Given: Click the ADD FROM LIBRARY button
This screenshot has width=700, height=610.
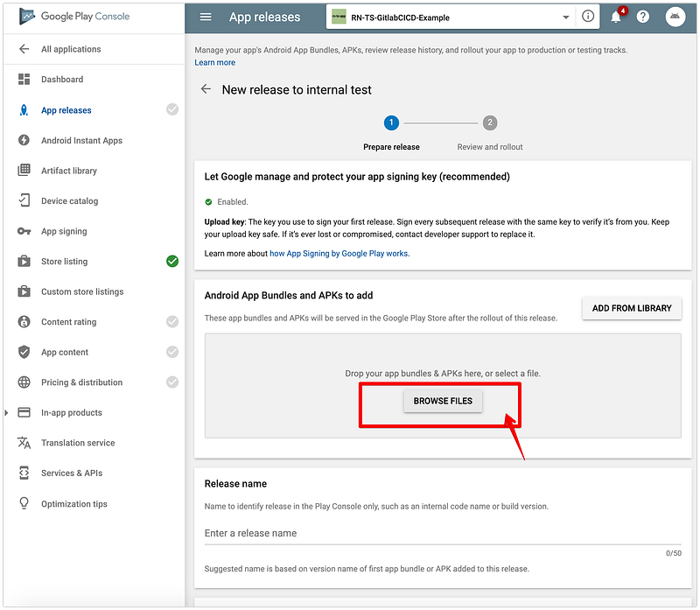Looking at the screenshot, I should [x=632, y=308].
